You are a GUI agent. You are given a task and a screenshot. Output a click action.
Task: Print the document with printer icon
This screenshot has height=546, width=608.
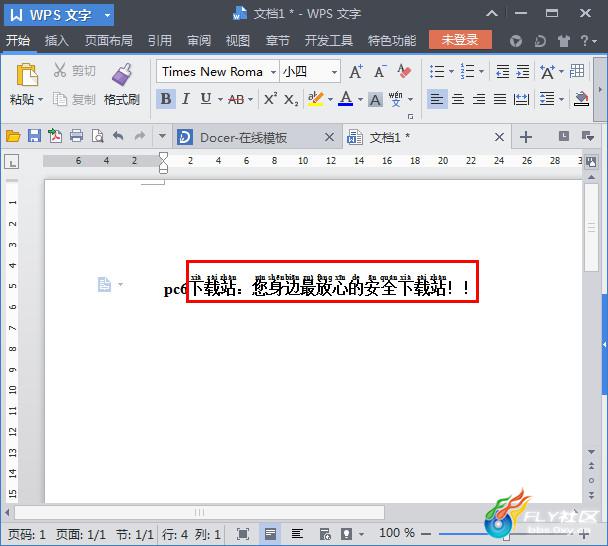pos(76,136)
